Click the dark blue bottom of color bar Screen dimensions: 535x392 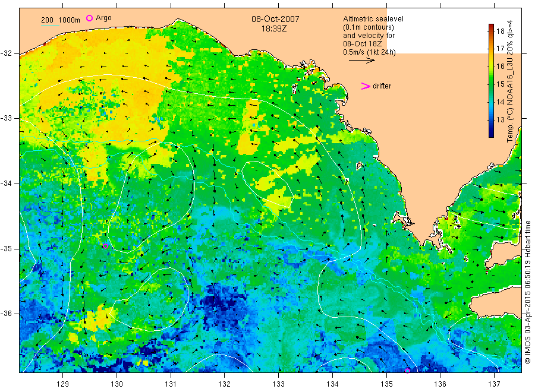(492, 134)
